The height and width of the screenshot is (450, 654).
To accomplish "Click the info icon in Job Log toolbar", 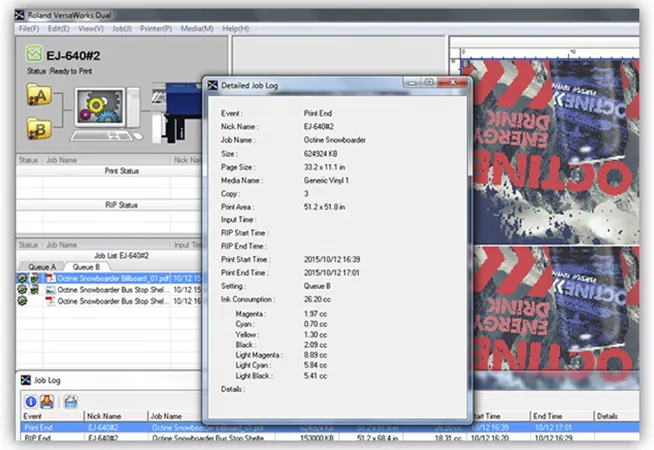I will 31,401.
